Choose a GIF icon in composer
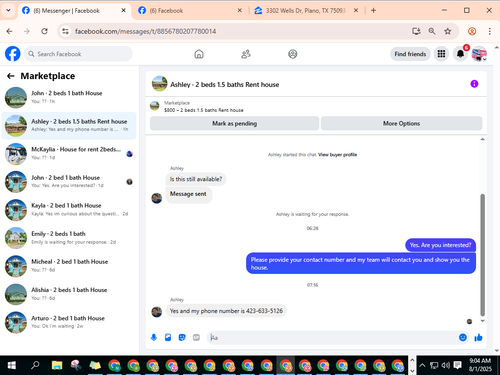This screenshot has width=500, height=375. (x=196, y=337)
